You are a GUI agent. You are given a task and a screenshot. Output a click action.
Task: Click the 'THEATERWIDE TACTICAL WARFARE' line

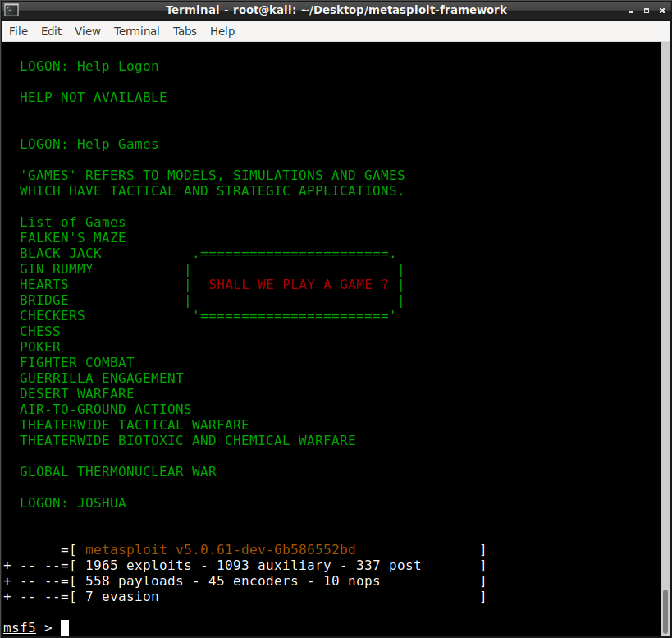click(134, 425)
